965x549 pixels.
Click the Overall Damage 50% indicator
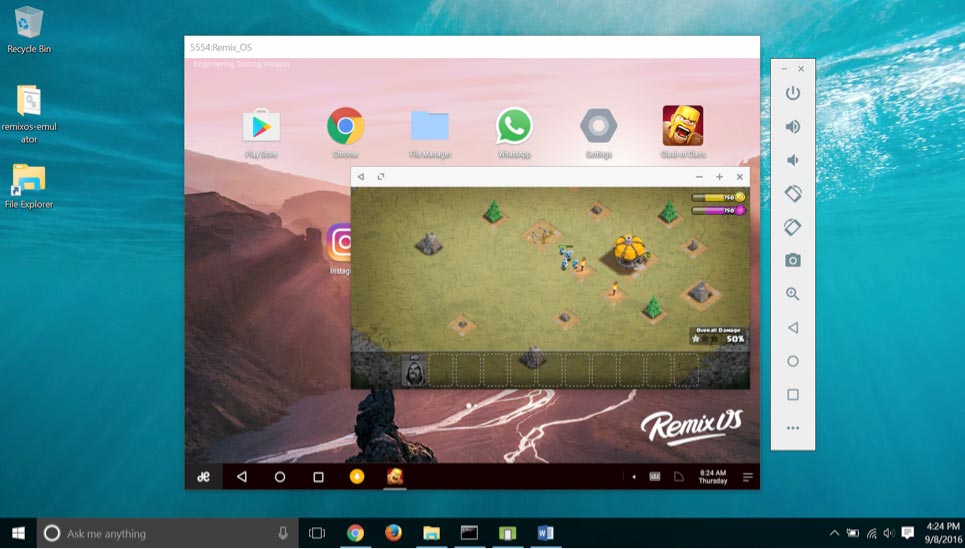click(718, 335)
